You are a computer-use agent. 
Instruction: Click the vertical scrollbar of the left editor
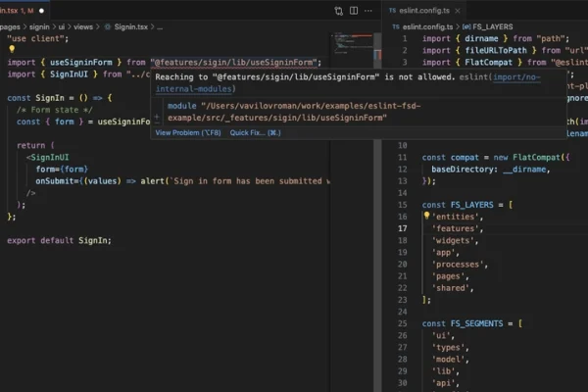coord(377,212)
